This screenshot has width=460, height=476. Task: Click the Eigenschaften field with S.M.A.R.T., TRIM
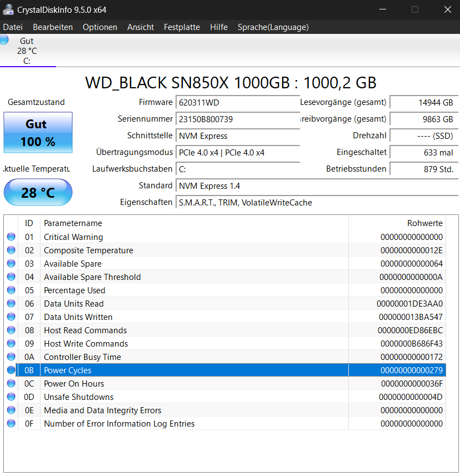tap(317, 203)
